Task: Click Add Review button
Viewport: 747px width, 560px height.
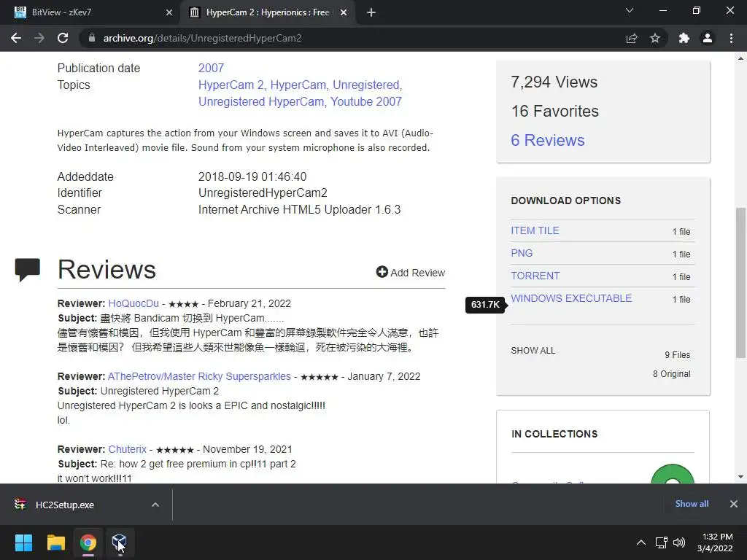Action: (411, 273)
